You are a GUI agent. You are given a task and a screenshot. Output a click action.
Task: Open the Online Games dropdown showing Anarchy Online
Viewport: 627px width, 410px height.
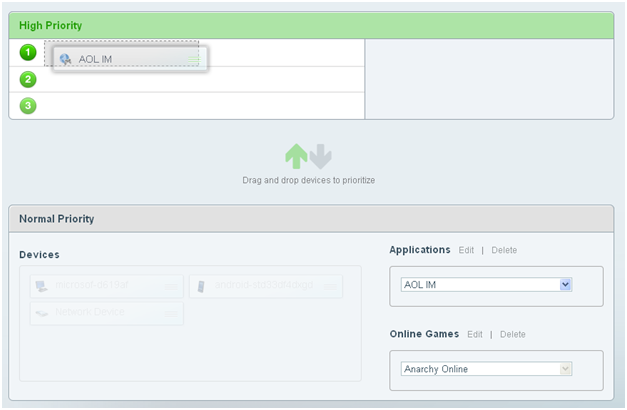coord(487,369)
